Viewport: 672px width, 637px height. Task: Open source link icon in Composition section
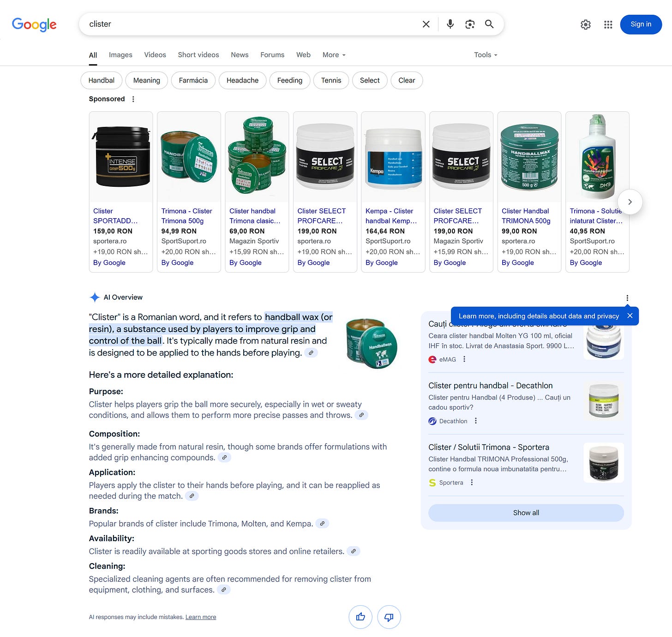pos(224,458)
